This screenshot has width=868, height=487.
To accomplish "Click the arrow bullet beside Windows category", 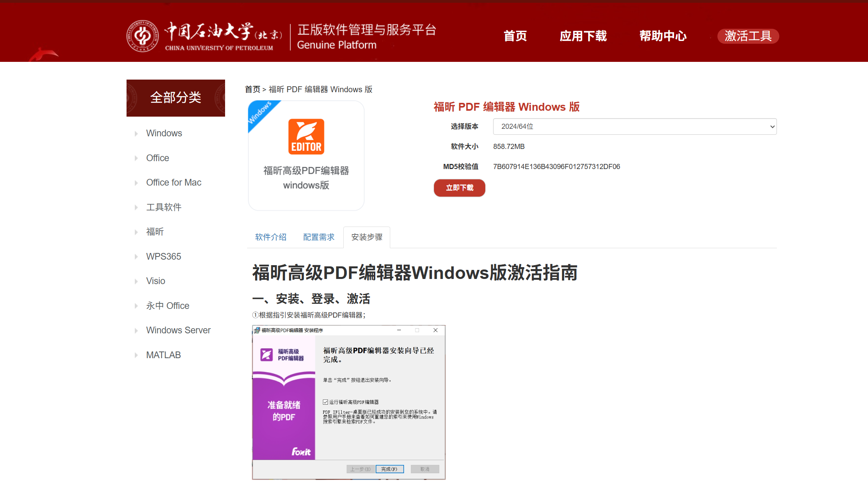I will pyautogui.click(x=136, y=134).
